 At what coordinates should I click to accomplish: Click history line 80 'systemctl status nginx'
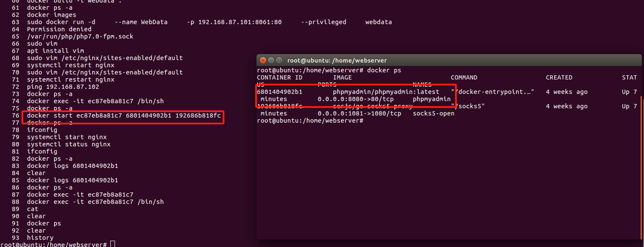69,144
